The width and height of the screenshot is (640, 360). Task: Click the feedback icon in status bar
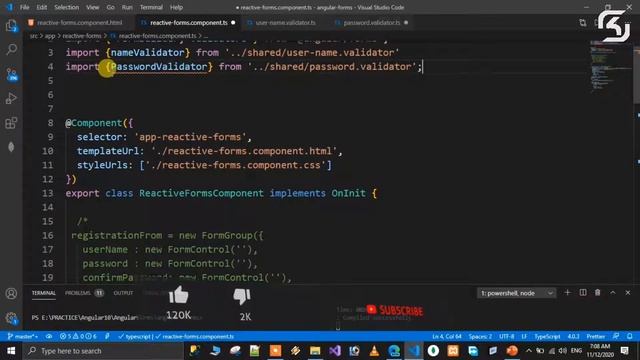(x=616, y=336)
